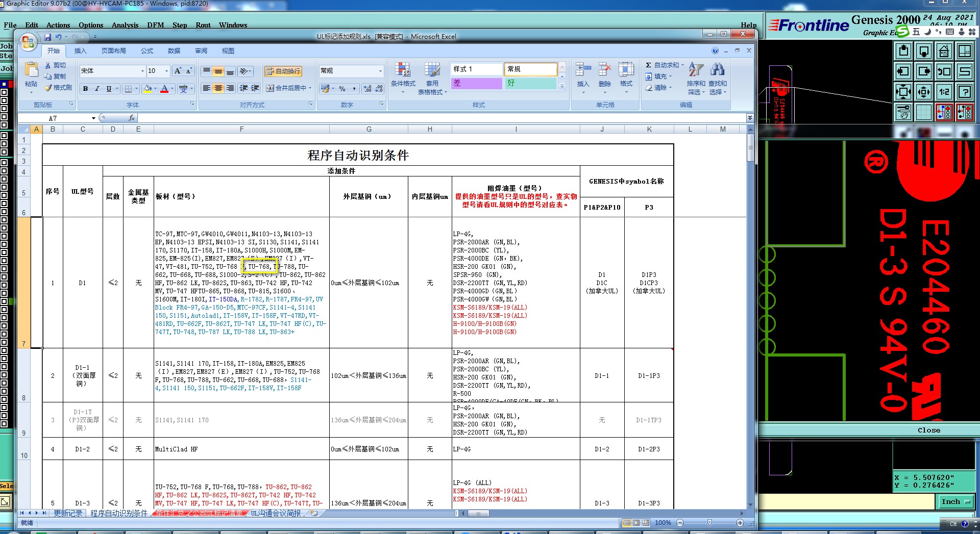
Task: Open Genesis tool settings wrench icon
Action: pos(903,112)
